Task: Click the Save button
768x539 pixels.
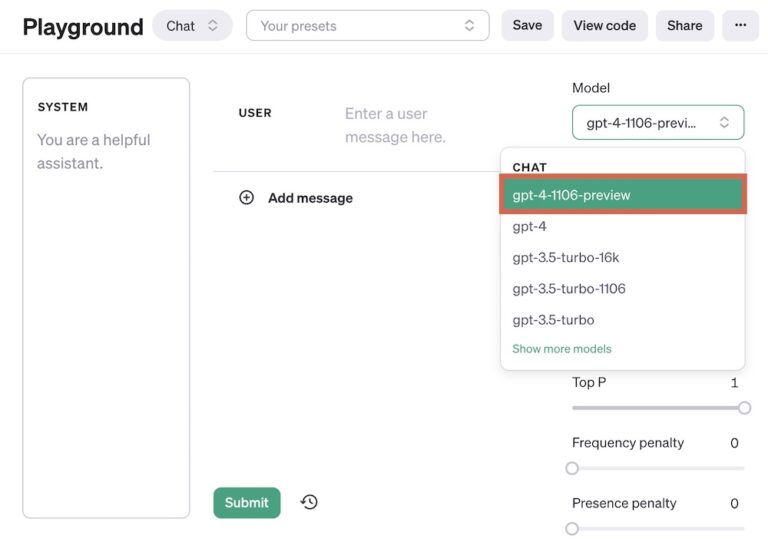Action: 527,25
